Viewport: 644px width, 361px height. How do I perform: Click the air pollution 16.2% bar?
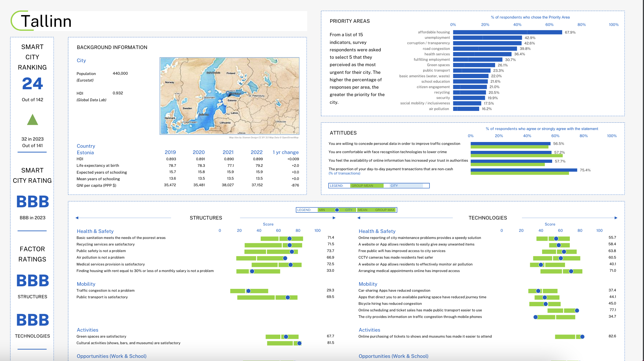coord(466,109)
